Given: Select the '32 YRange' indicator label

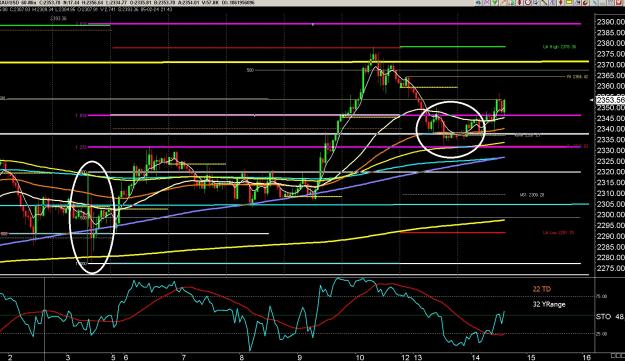Looking at the screenshot, I should coord(549,304).
